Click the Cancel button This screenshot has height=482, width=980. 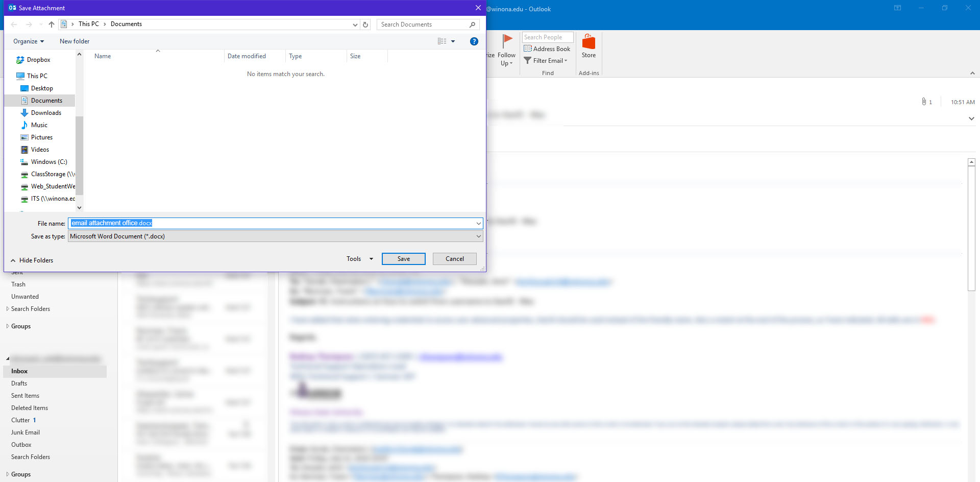coord(454,259)
